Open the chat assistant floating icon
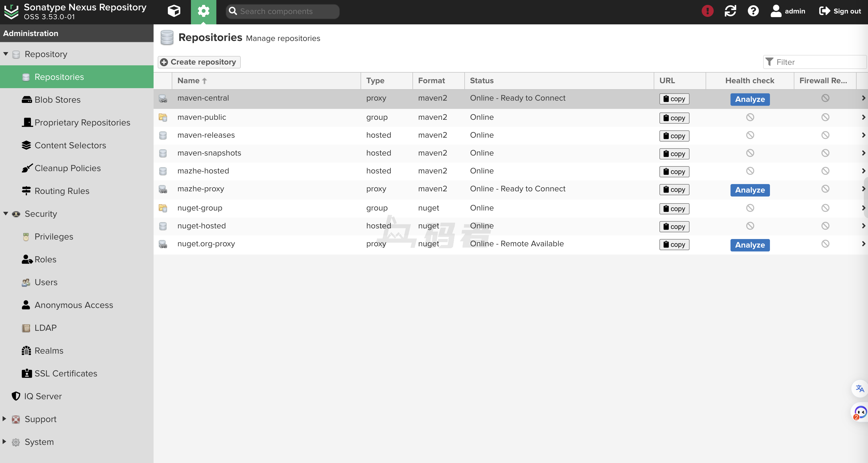This screenshot has width=868, height=463. point(860,412)
